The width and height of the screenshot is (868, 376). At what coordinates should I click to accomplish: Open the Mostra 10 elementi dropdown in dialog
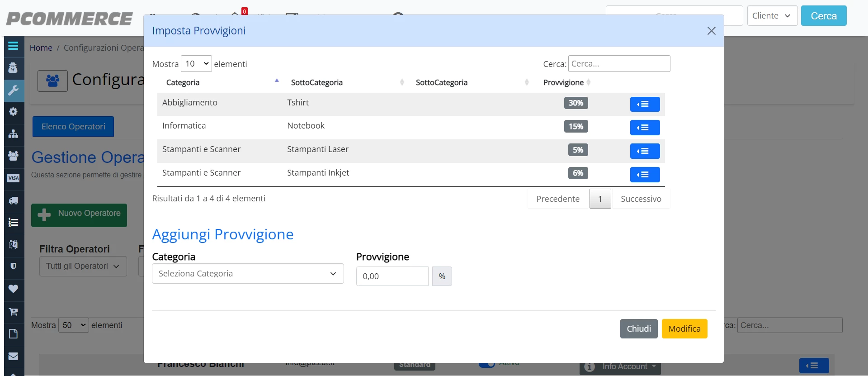pos(196,64)
